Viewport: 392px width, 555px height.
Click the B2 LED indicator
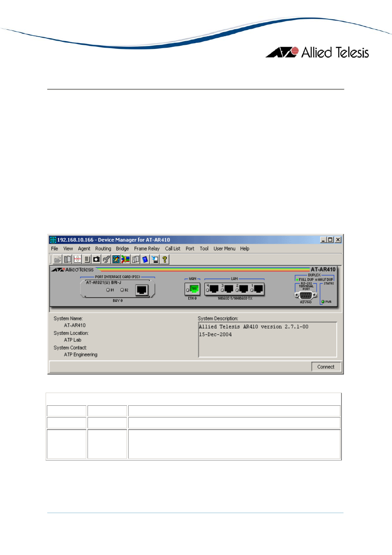[122, 290]
